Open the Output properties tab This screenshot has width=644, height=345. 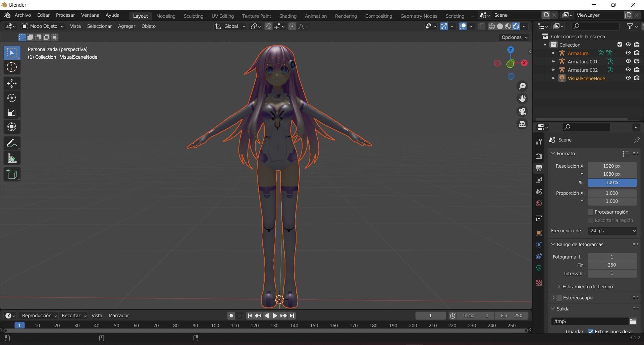coord(539,168)
